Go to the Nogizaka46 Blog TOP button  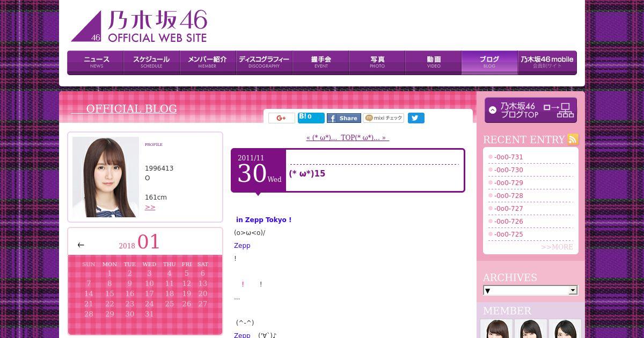tap(531, 110)
